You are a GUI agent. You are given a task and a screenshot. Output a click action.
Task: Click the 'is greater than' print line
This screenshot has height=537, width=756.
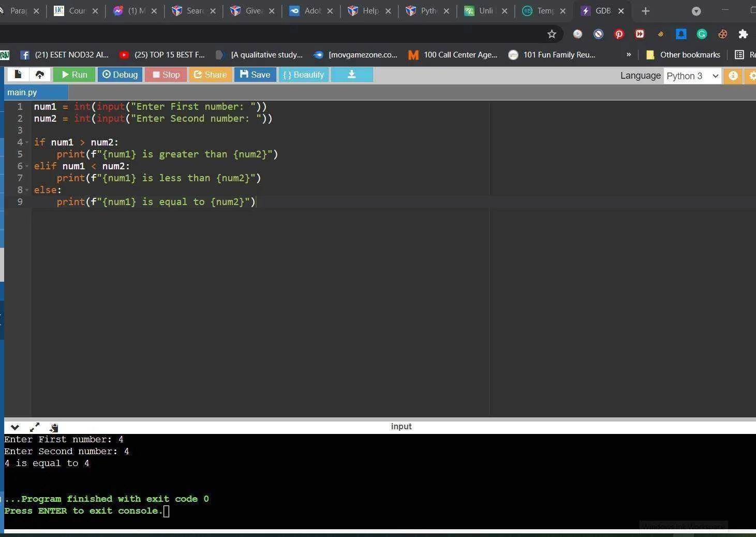click(x=167, y=154)
